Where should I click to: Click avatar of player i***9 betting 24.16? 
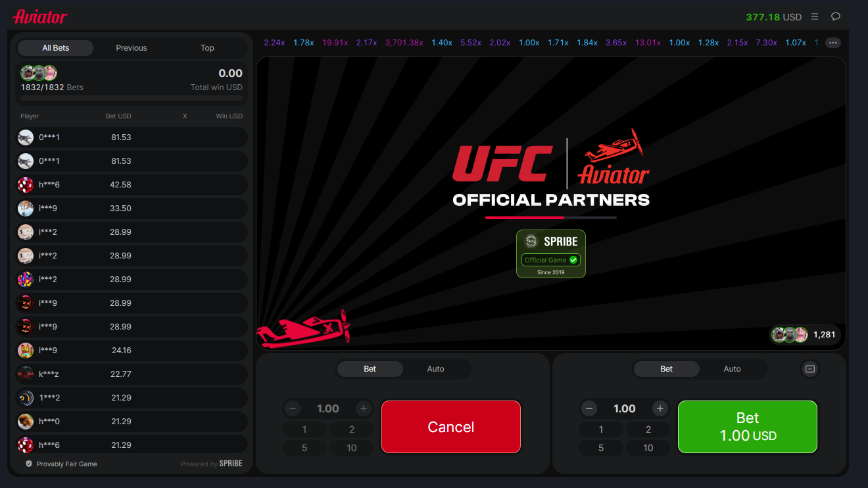[26, 351]
